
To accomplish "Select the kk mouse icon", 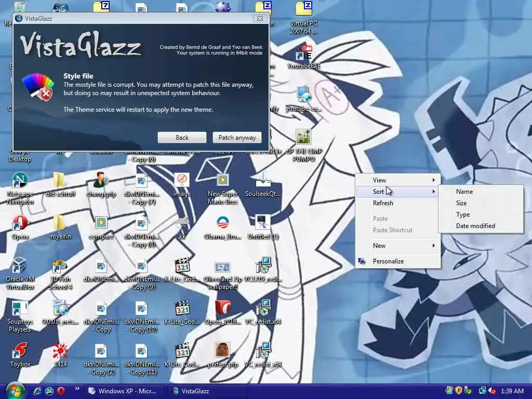I will [182, 228].
